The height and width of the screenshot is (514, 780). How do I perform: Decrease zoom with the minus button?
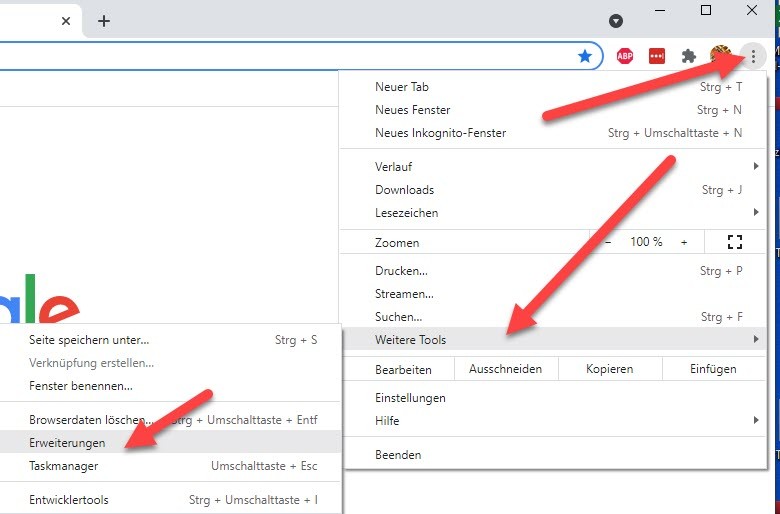point(608,242)
